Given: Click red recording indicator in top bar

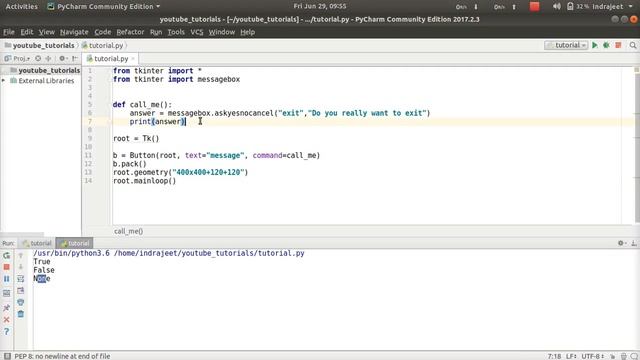Looking at the screenshot, I should [x=534, y=6].
